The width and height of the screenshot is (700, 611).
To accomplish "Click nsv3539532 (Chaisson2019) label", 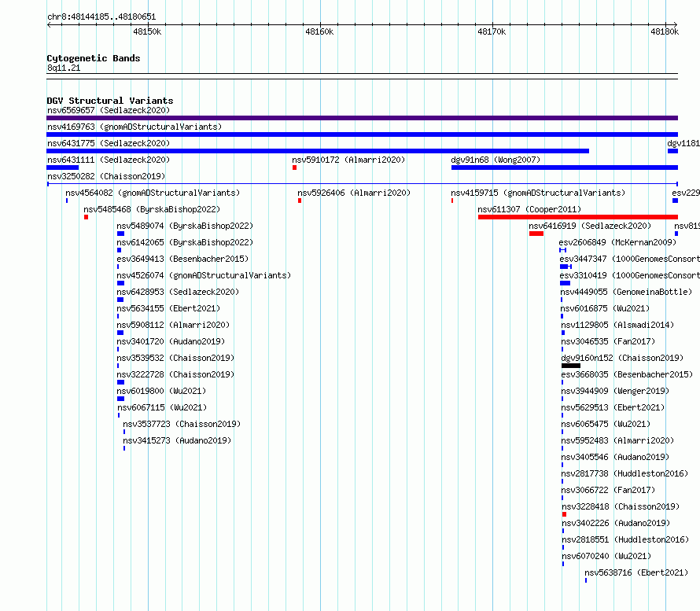I will click(x=175, y=358).
